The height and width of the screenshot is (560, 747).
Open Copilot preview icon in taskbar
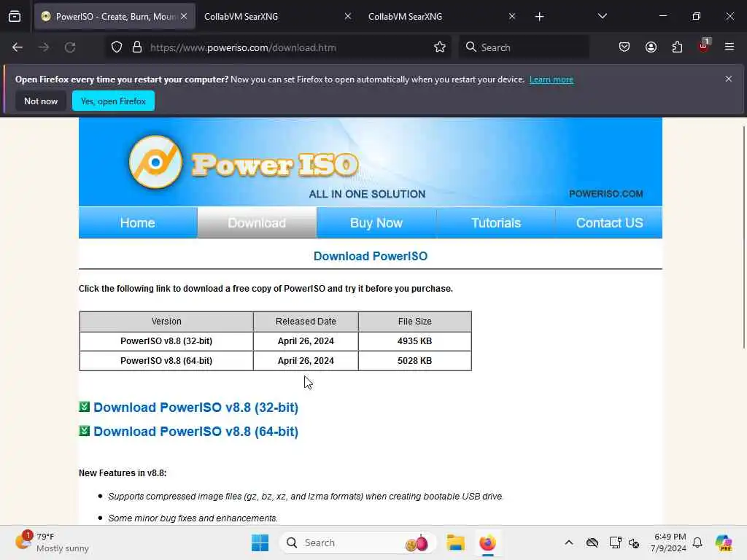tap(724, 542)
